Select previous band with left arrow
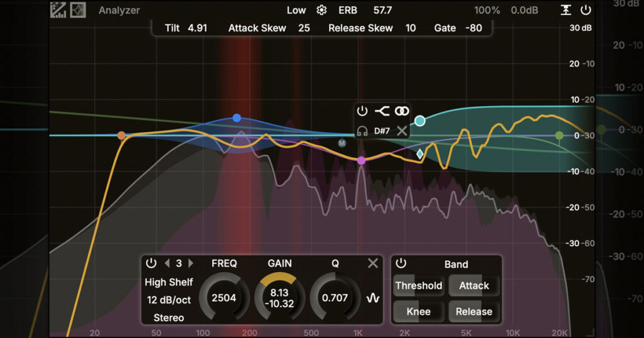Viewport: 644px width, 338px height. [x=167, y=263]
